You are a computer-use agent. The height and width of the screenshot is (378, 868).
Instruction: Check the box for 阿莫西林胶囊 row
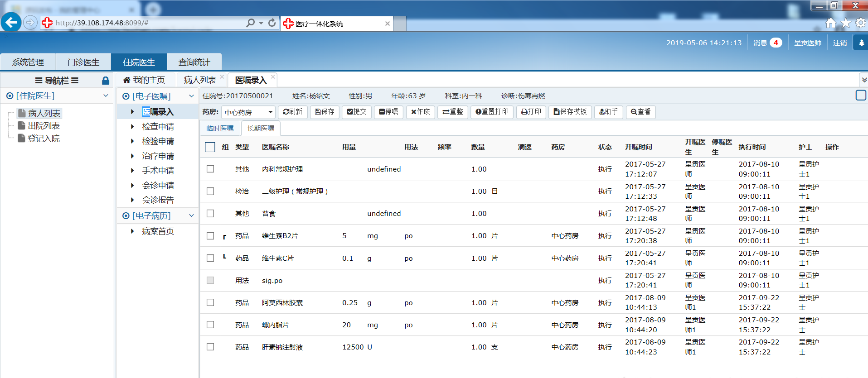(x=210, y=302)
